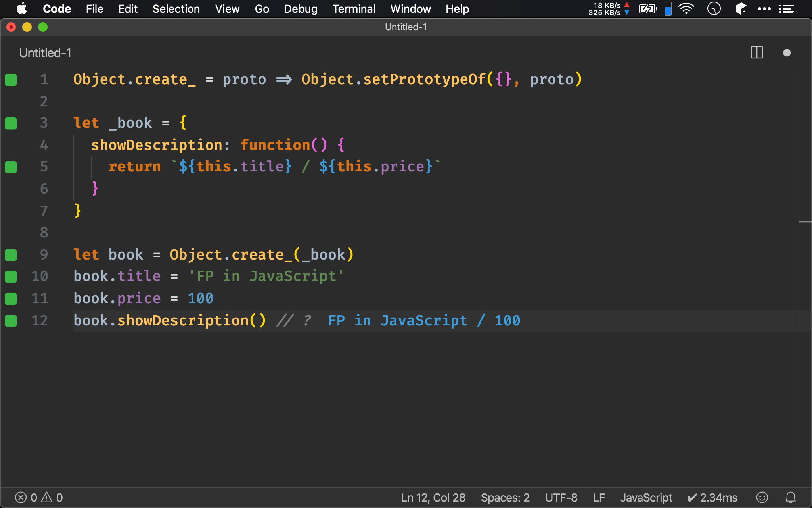Click the 2.34ms Quokka timing status

pos(712,497)
